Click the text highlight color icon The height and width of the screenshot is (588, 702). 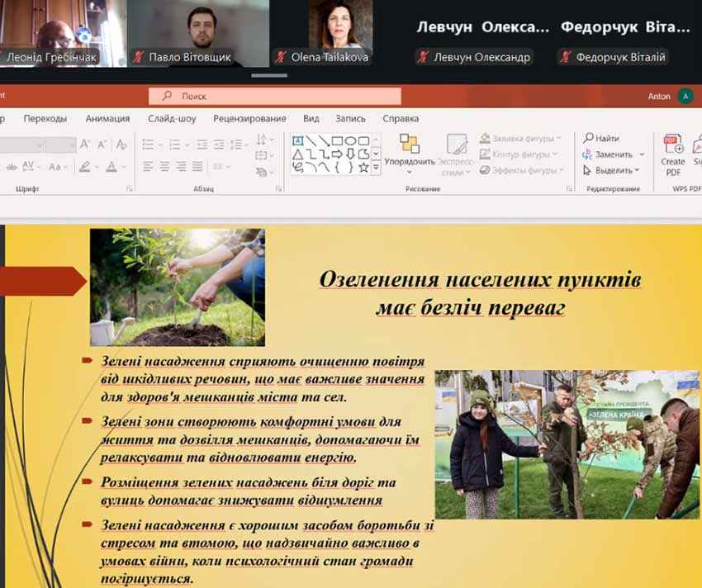pyautogui.click(x=83, y=167)
